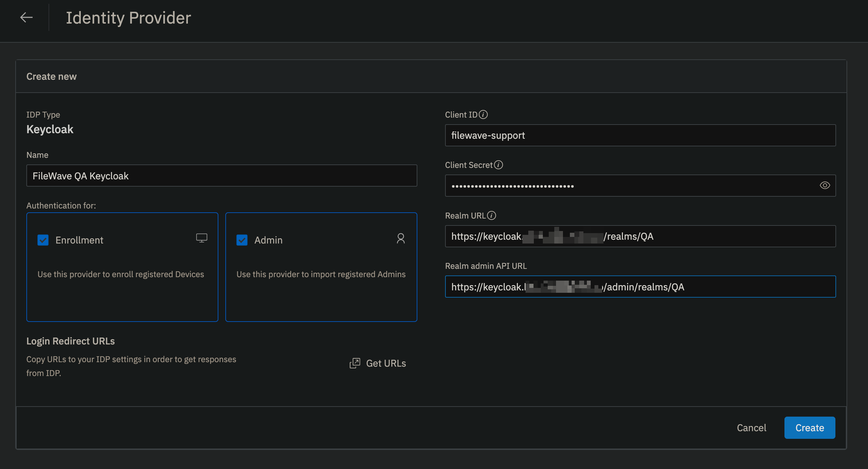Click the Identity Provider page title

129,18
